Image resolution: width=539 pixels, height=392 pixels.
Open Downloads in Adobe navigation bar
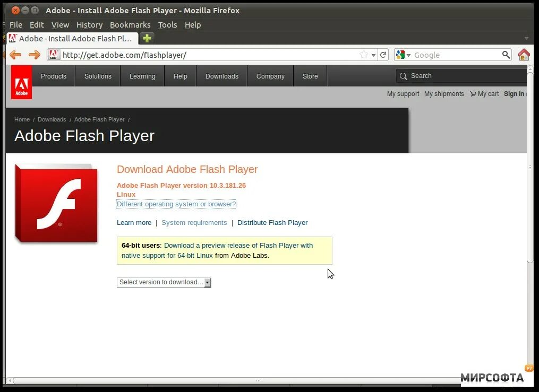pyautogui.click(x=222, y=76)
